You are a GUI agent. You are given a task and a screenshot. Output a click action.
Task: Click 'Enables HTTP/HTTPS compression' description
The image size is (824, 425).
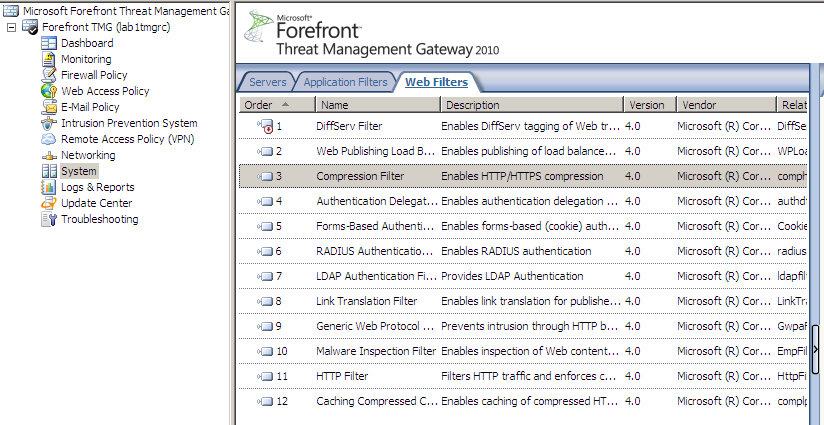click(x=522, y=176)
